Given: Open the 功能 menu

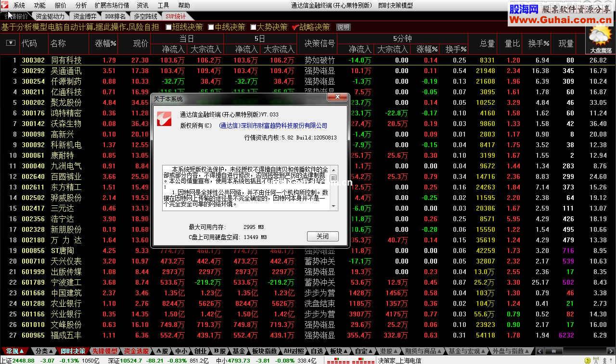Looking at the screenshot, I should click(40, 5).
